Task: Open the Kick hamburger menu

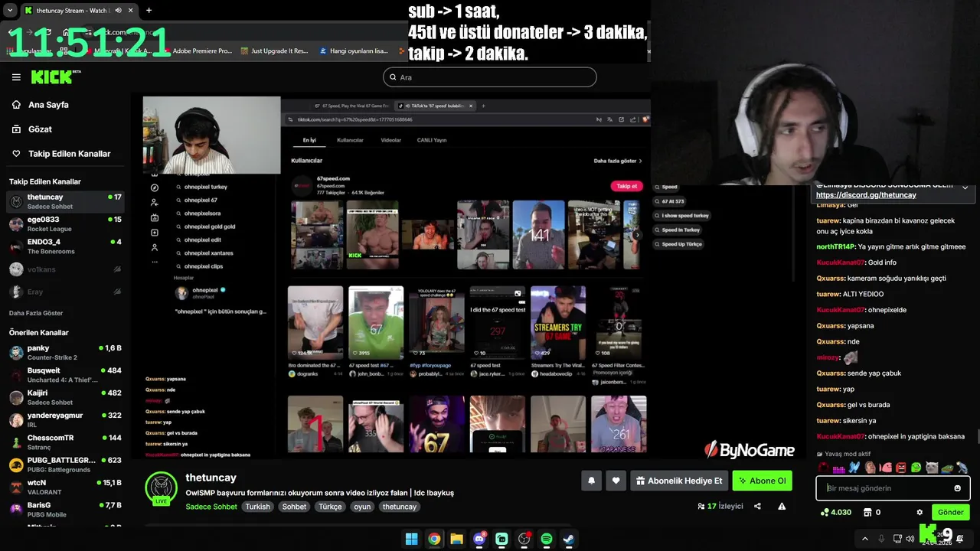Action: (x=16, y=77)
